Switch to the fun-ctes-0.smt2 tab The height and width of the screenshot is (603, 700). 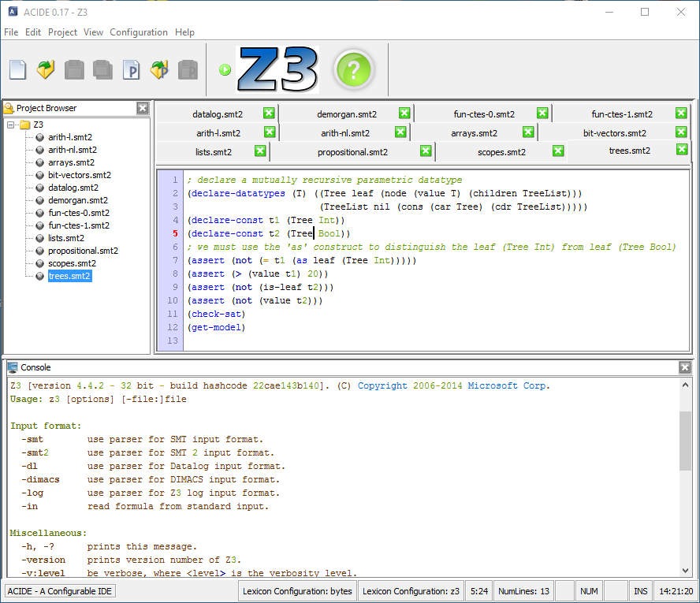pos(484,114)
